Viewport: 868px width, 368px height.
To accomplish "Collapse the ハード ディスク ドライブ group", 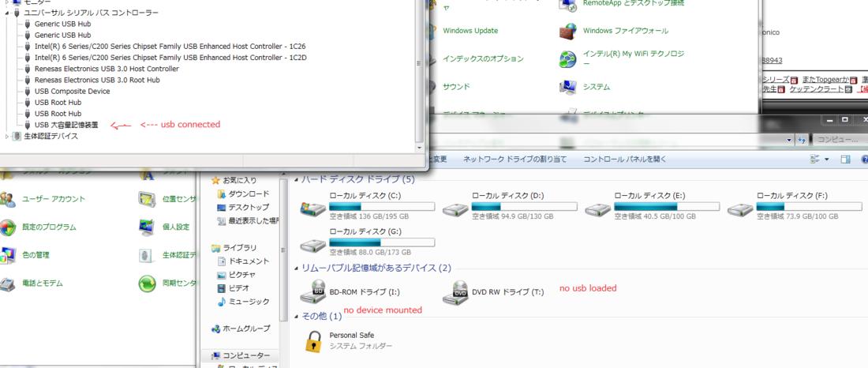I will [297, 180].
